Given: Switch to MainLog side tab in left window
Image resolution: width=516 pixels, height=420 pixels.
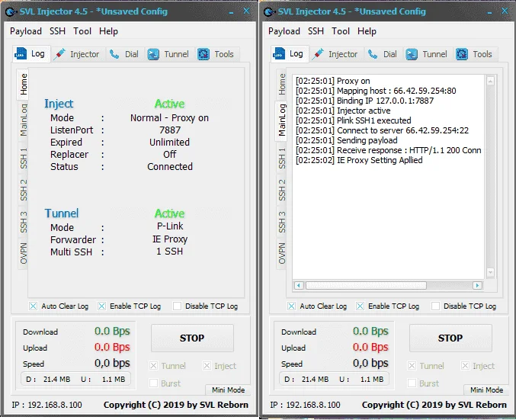Looking at the screenshot, I should 23,120.
